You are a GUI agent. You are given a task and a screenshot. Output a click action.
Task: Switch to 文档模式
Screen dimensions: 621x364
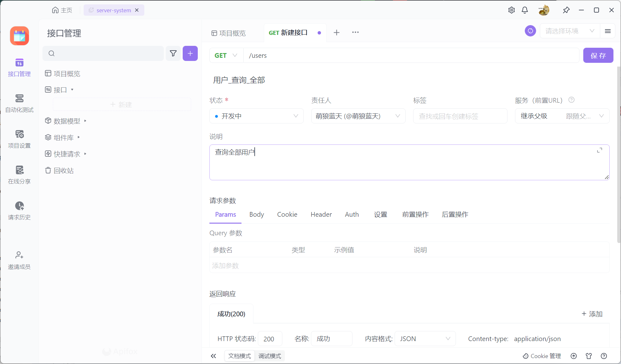pyautogui.click(x=240, y=356)
